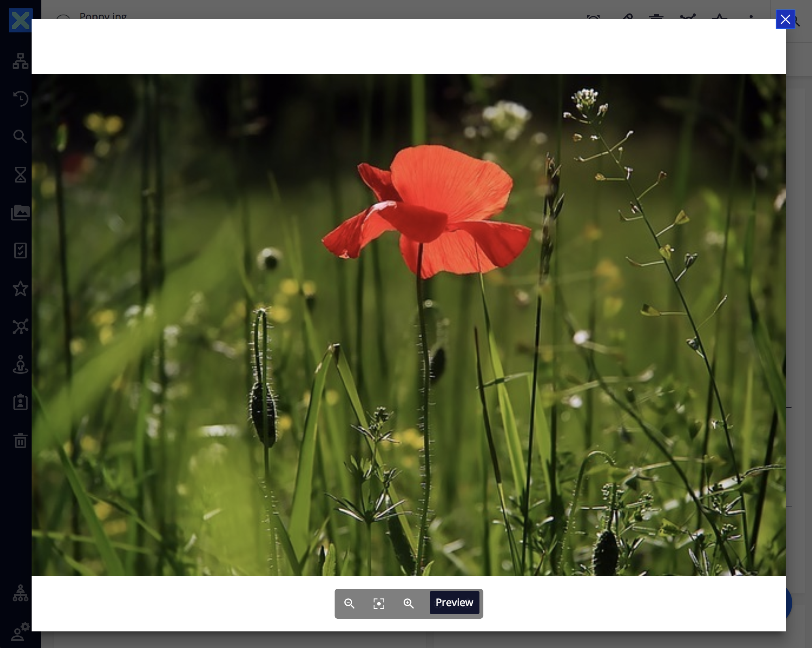Screen dimensions: 812x648
Task: Click the red poppy image in the preview
Action: coord(409,325)
